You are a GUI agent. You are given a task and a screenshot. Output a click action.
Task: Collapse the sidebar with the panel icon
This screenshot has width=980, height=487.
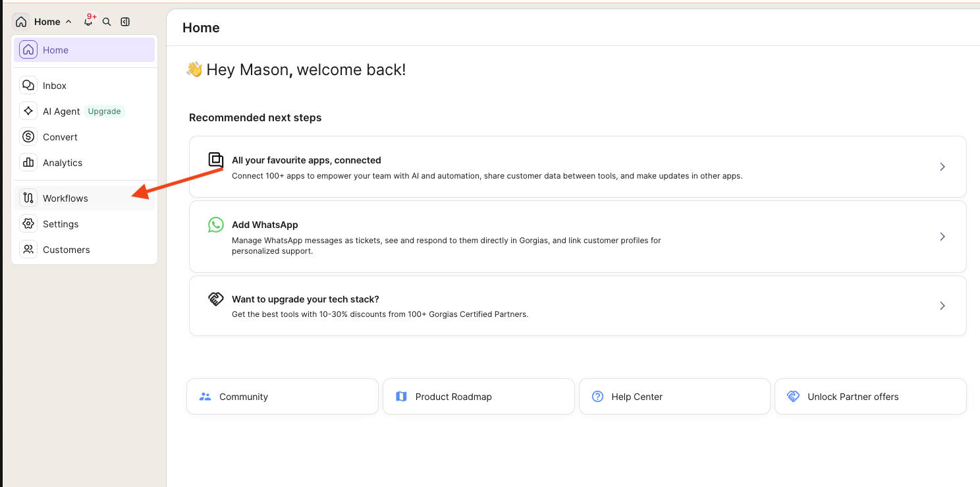[x=125, y=22]
